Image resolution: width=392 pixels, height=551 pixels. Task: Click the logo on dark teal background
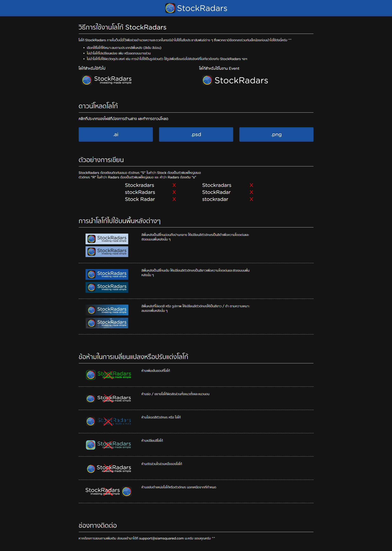(x=107, y=287)
